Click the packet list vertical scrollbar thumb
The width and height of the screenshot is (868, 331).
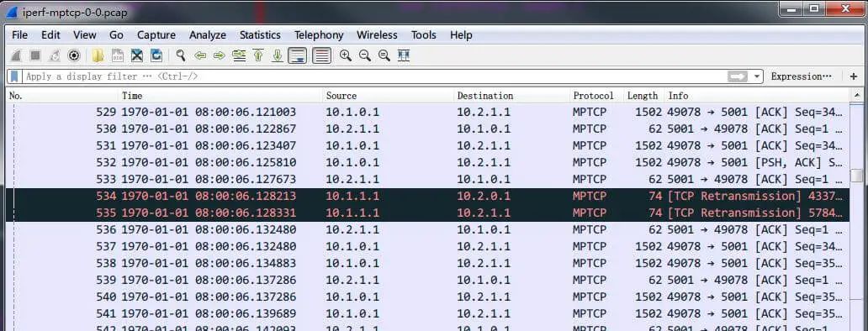857,176
